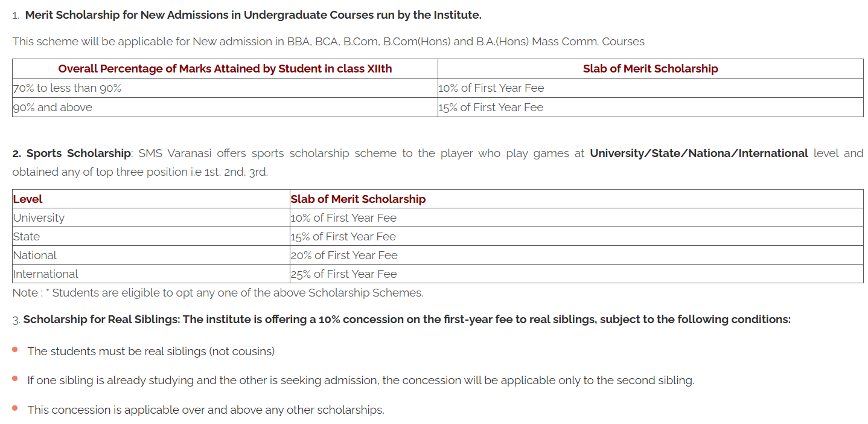Click the "20% of First Year Fee" cell
This screenshot has width=868, height=424.
344,255
